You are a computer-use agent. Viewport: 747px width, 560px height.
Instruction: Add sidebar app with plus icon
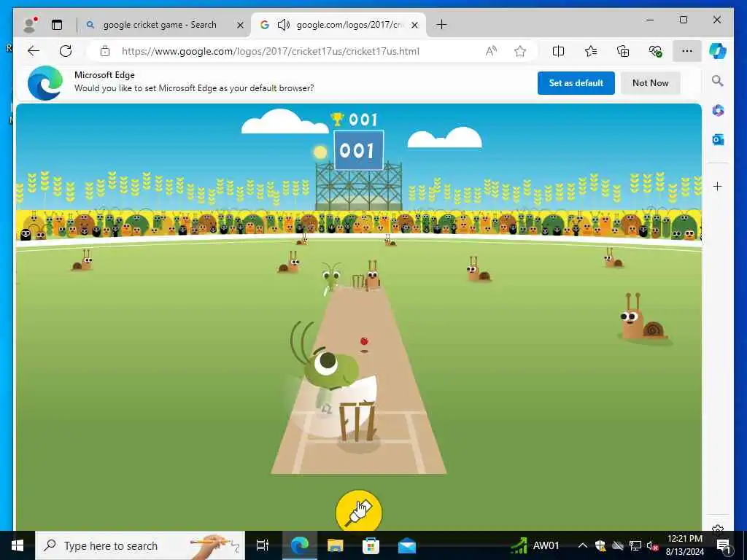(x=718, y=186)
